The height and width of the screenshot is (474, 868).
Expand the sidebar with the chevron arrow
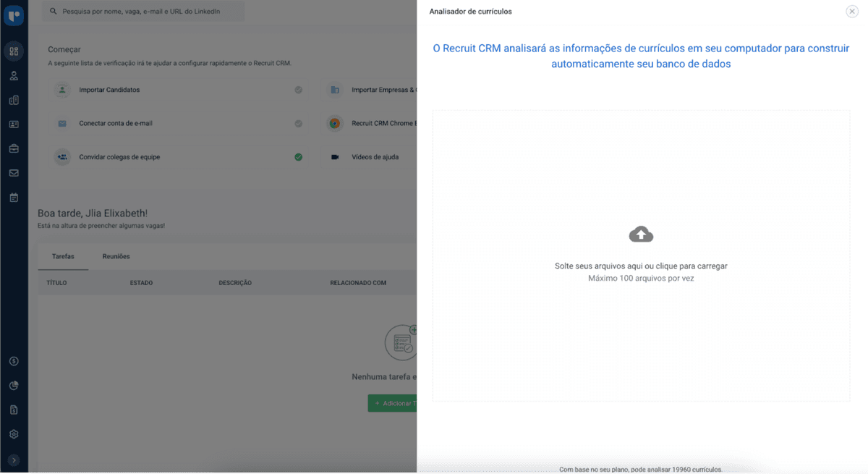tap(14, 459)
